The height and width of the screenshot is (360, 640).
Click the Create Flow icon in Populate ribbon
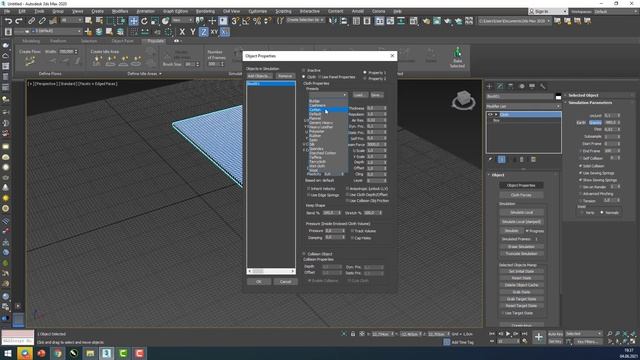(30, 61)
